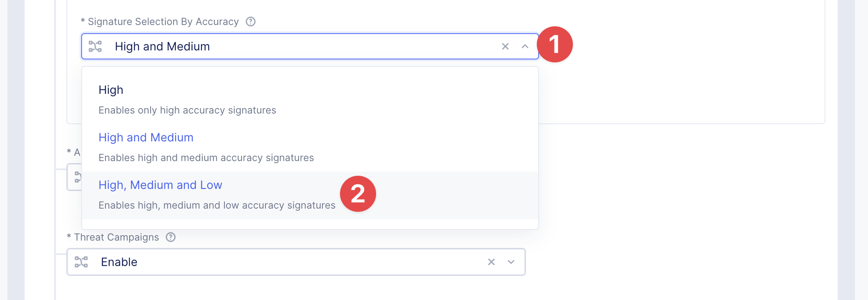Image resolution: width=868 pixels, height=300 pixels.
Task: Clear the Enable value in Threat Campaigns
Action: point(491,262)
